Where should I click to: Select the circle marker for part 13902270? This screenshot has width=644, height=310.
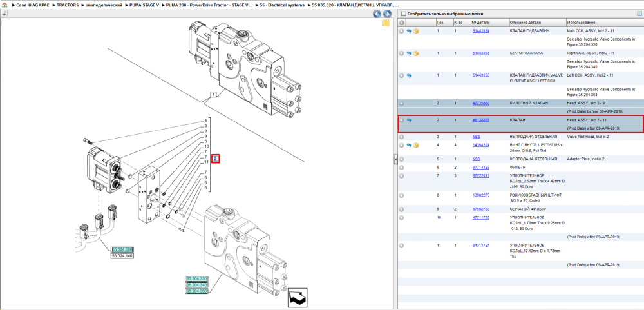coord(402,195)
